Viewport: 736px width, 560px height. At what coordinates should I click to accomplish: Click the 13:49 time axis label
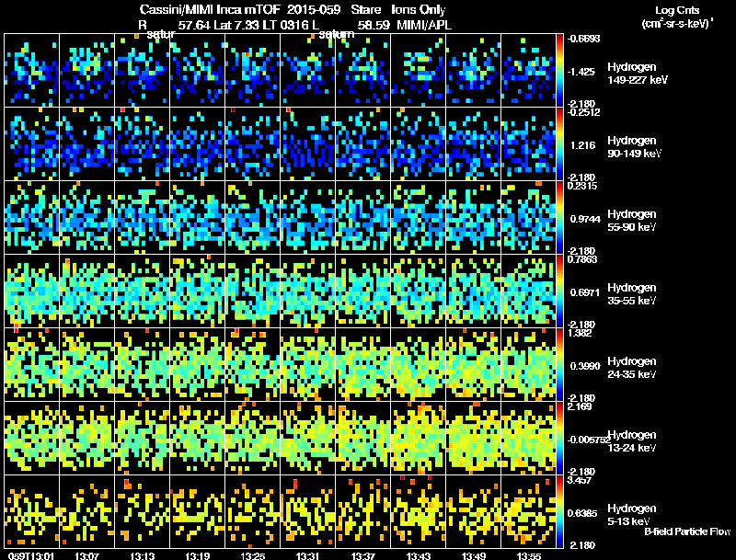click(474, 555)
